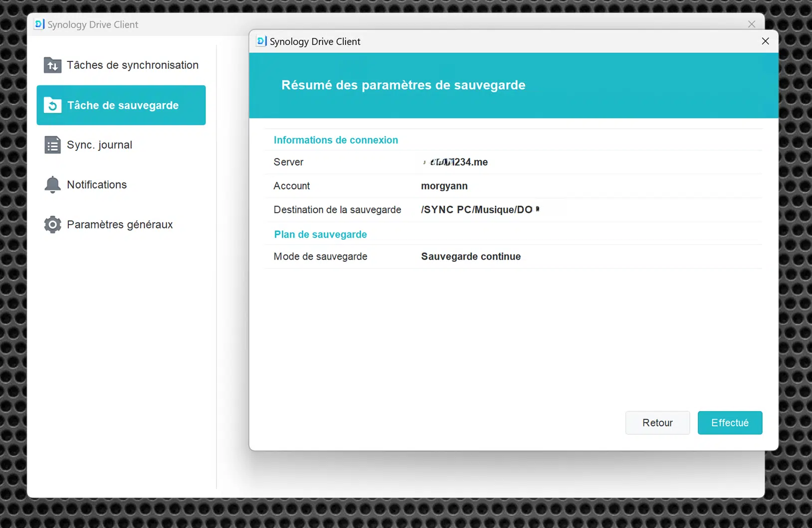
Task: Open Sync. journal page
Action: (x=121, y=145)
